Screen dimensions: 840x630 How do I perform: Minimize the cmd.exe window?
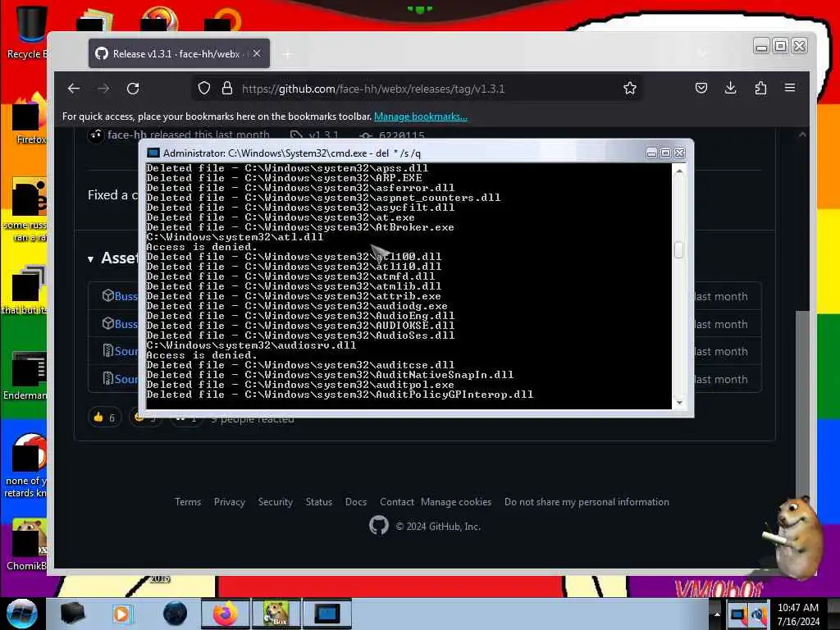(x=651, y=153)
